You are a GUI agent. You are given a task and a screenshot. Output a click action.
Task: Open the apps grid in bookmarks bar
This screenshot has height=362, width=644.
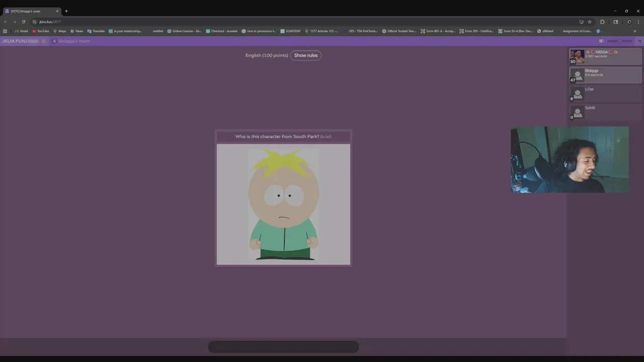click(x=5, y=31)
